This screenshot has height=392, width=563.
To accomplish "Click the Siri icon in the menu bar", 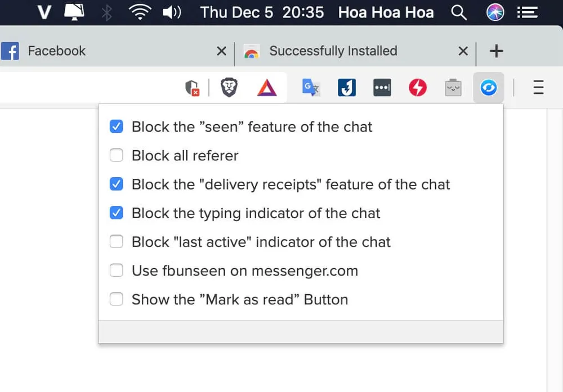I will pos(495,12).
